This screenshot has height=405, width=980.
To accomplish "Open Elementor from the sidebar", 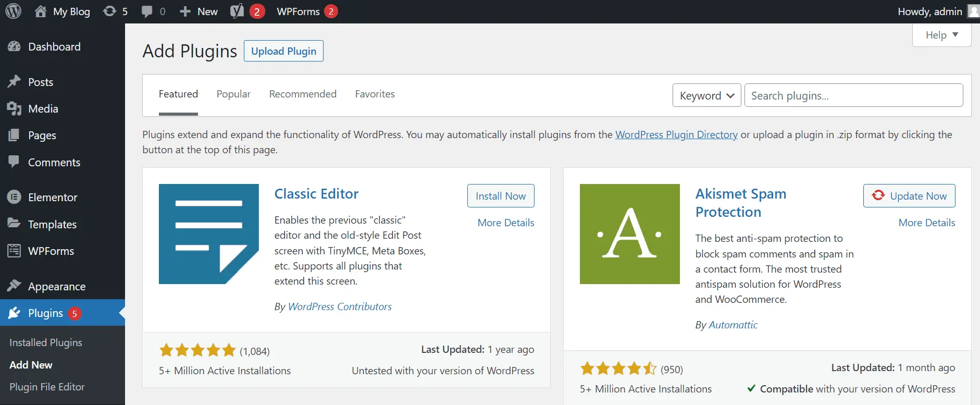I will click(52, 198).
